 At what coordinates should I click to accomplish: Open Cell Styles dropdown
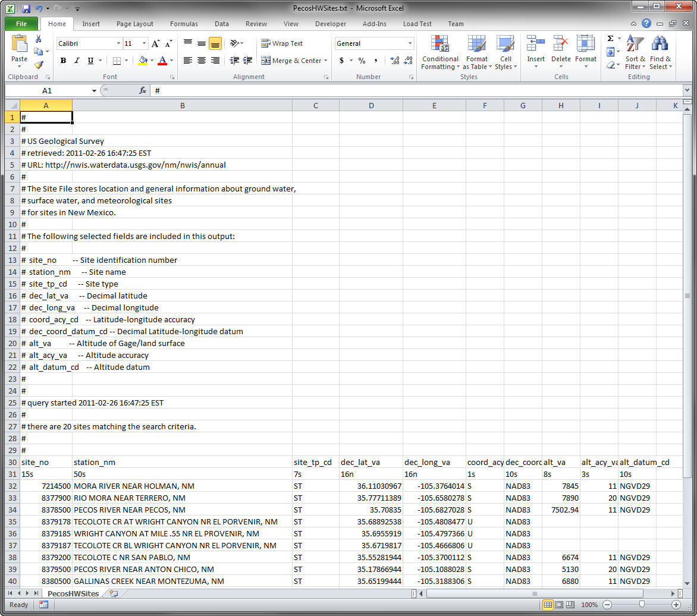click(x=506, y=52)
